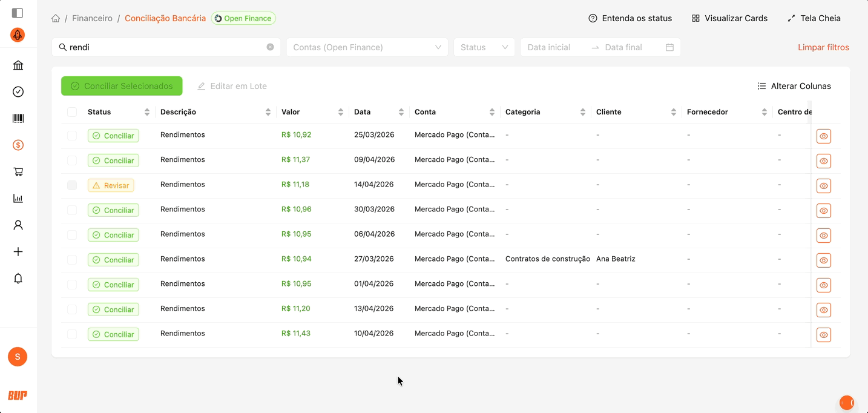Sort by the Valor column header
The height and width of the screenshot is (413, 868).
(291, 112)
